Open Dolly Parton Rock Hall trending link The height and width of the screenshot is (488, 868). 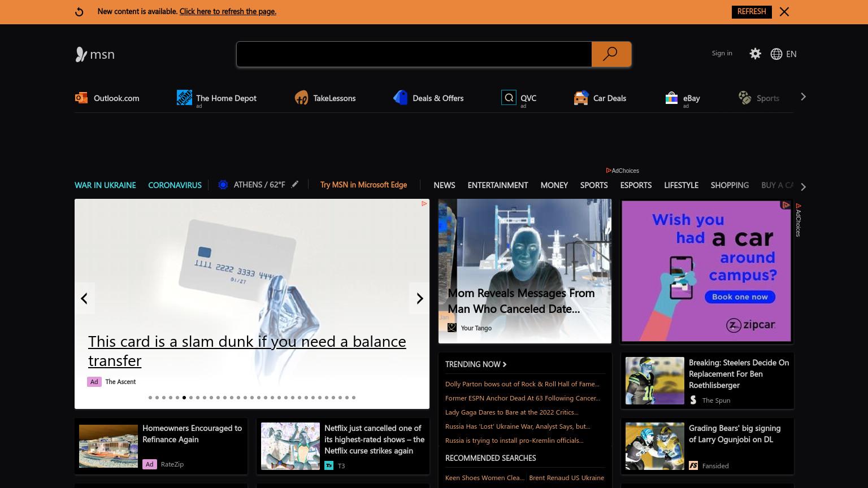[522, 384]
